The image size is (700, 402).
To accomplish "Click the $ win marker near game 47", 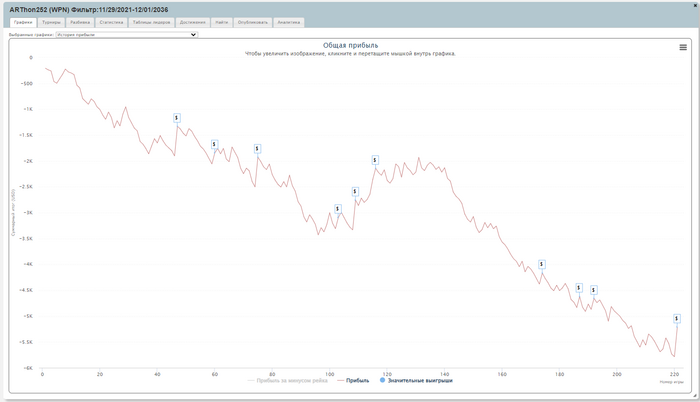I will (x=177, y=118).
